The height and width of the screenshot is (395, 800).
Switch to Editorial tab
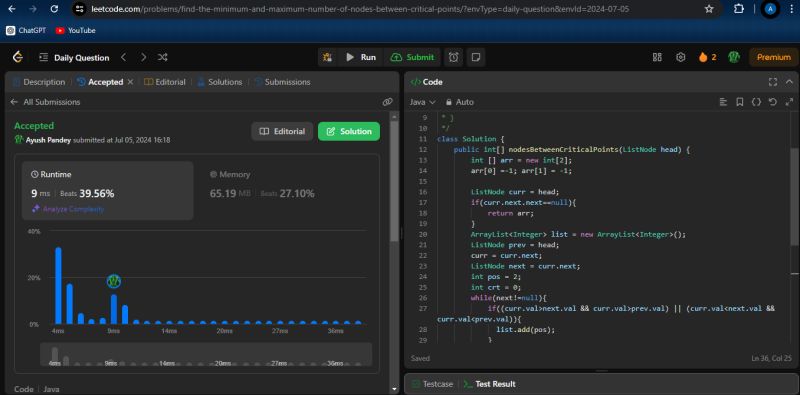click(164, 82)
